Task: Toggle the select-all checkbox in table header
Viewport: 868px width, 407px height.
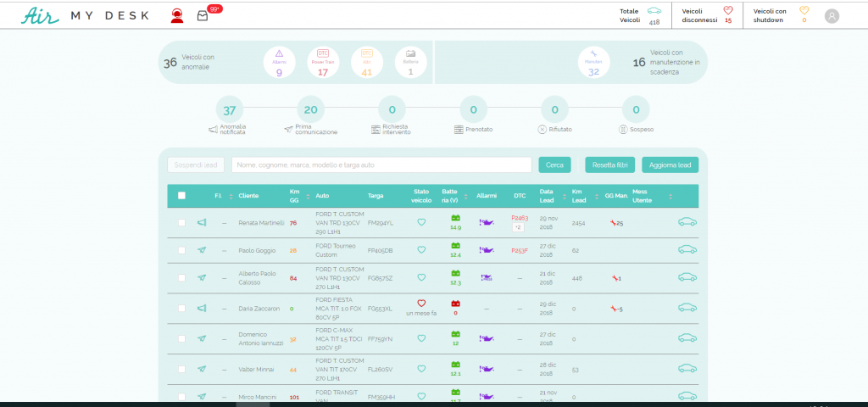Action: coord(181,196)
